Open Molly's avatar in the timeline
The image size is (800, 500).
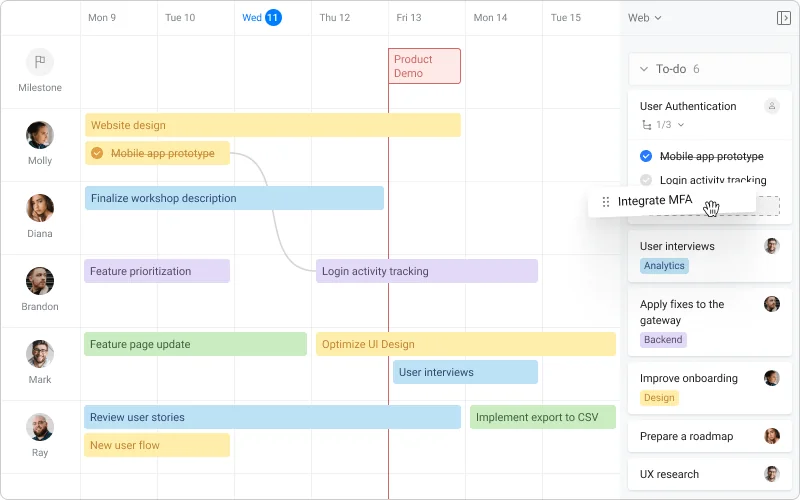(40, 135)
